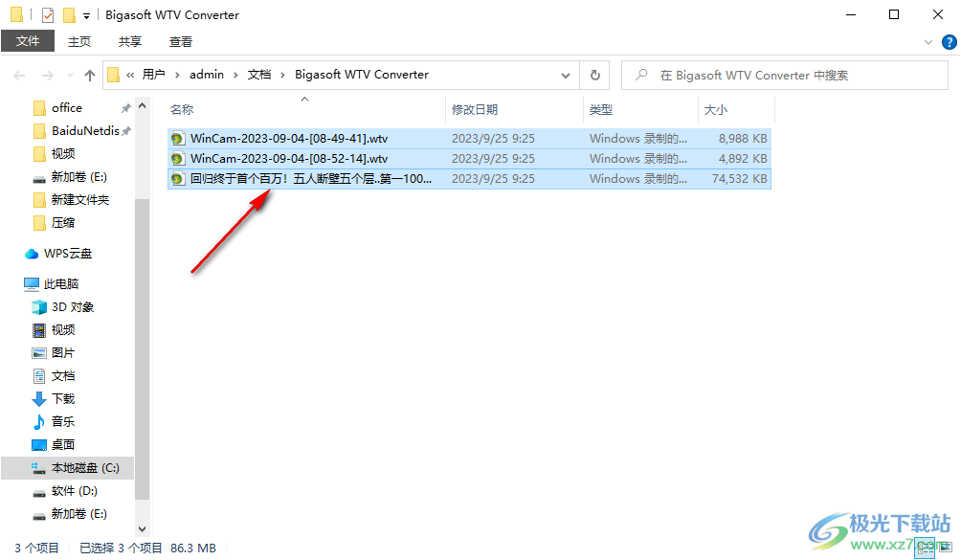
Task: Click the navigation pane scrollbar thumb
Action: coord(143,349)
